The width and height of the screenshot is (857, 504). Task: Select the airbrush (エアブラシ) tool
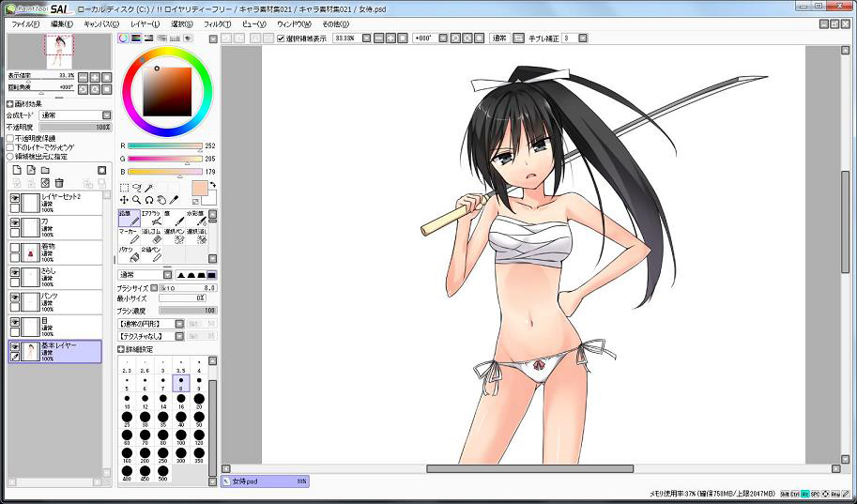pos(152,218)
